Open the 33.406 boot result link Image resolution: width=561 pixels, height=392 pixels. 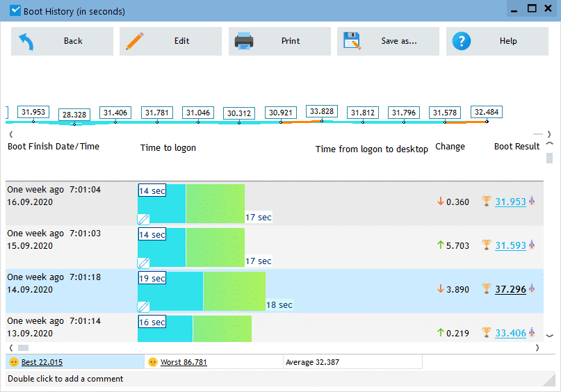click(510, 333)
